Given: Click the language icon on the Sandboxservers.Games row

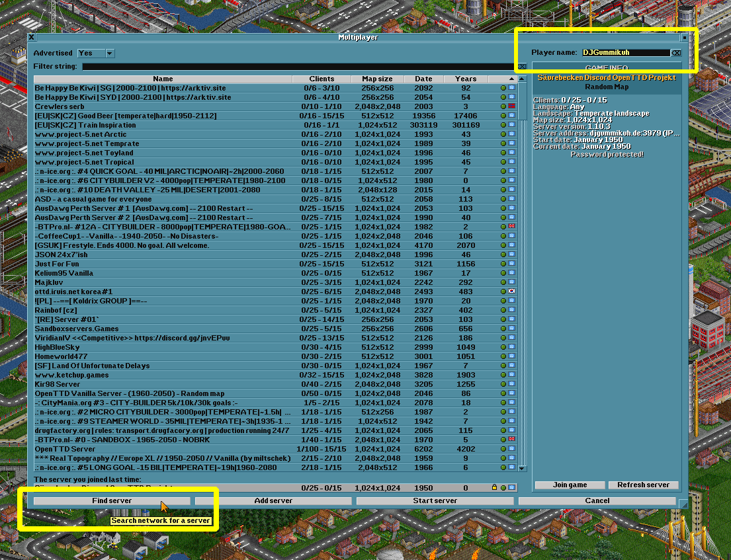Looking at the screenshot, I should [x=511, y=329].
